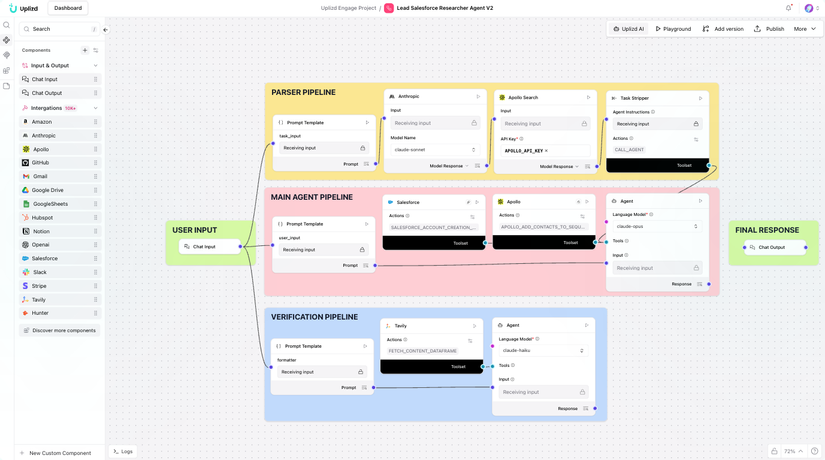Remove the APOLLO_API_KEY value
Screen dimensions: 825x460
pos(546,151)
